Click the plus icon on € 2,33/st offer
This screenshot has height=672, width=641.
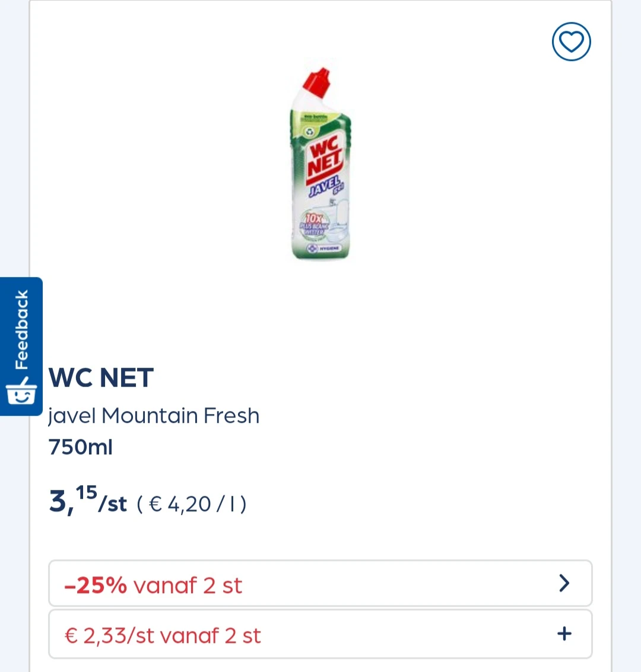pyautogui.click(x=563, y=633)
